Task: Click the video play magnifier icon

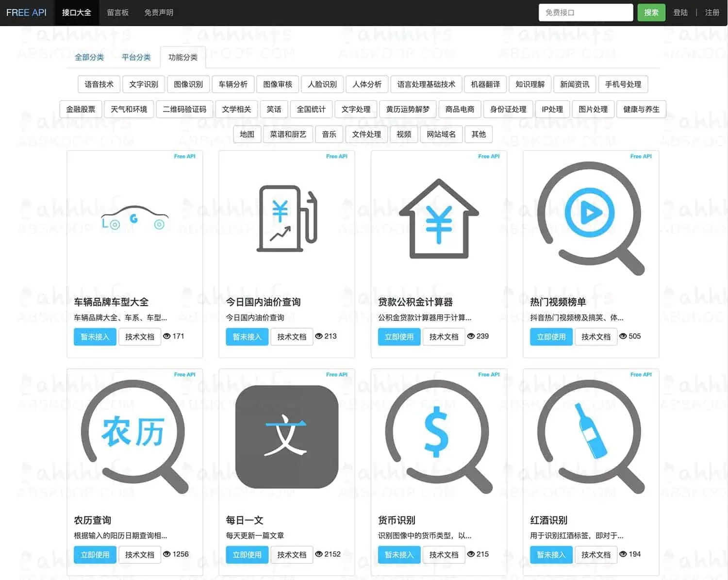Action: 591,218
